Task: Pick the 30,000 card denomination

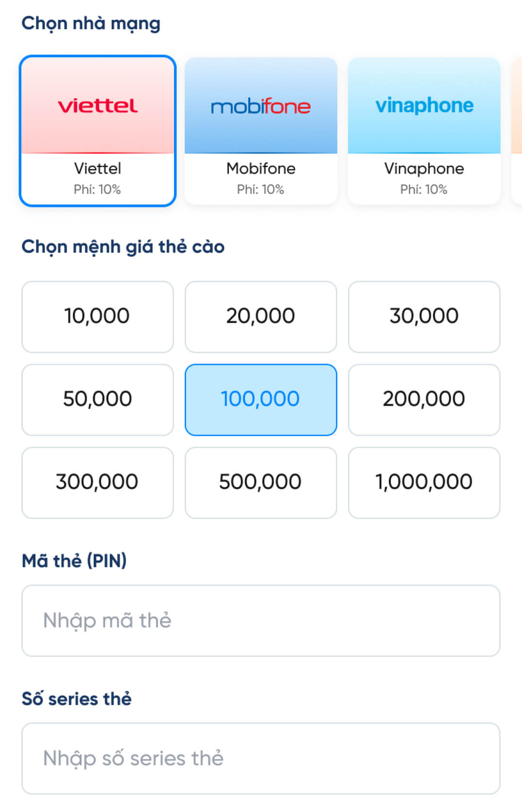Action: (424, 316)
